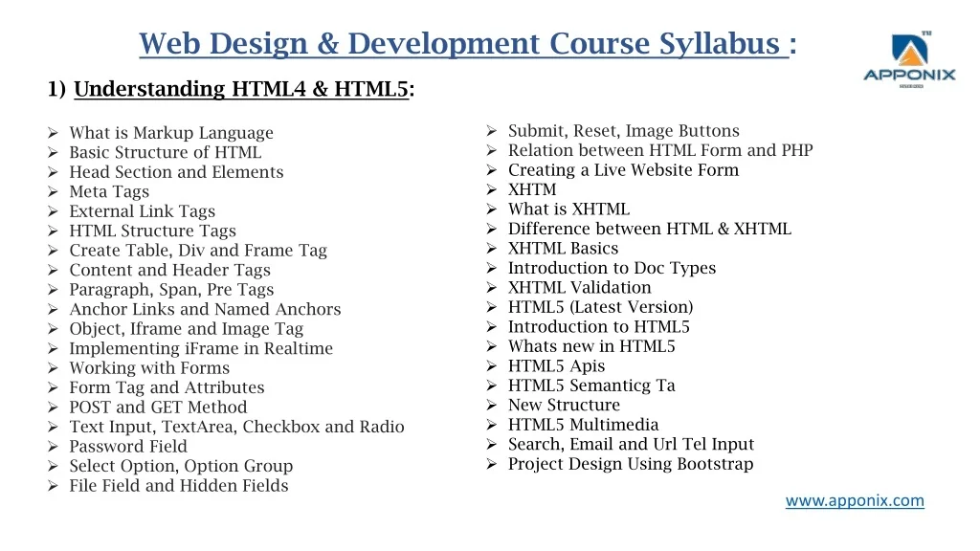
Task: Select the Understanding HTML4 & HTML5 heading
Action: coord(243,90)
